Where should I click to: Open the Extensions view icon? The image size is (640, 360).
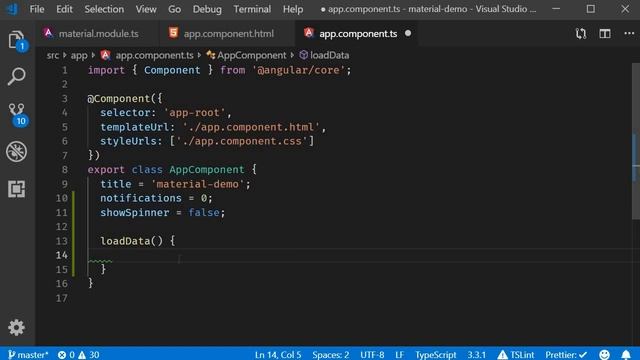(16, 189)
